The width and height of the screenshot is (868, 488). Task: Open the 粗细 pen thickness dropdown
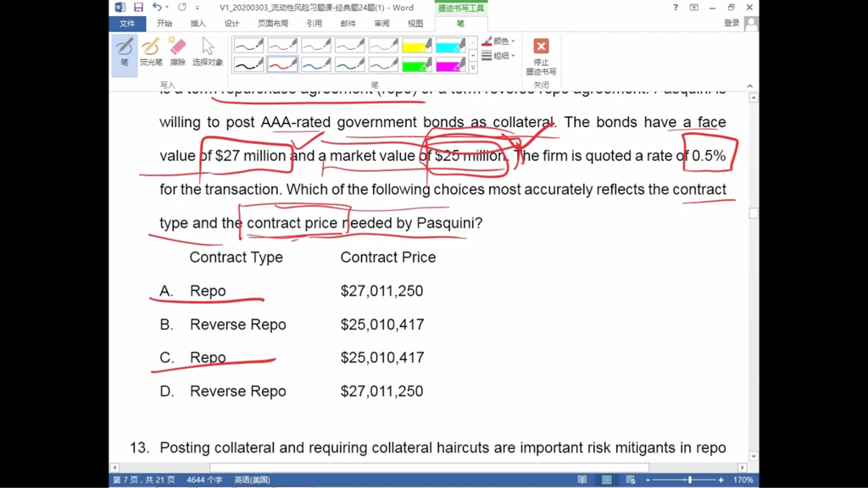tap(498, 56)
